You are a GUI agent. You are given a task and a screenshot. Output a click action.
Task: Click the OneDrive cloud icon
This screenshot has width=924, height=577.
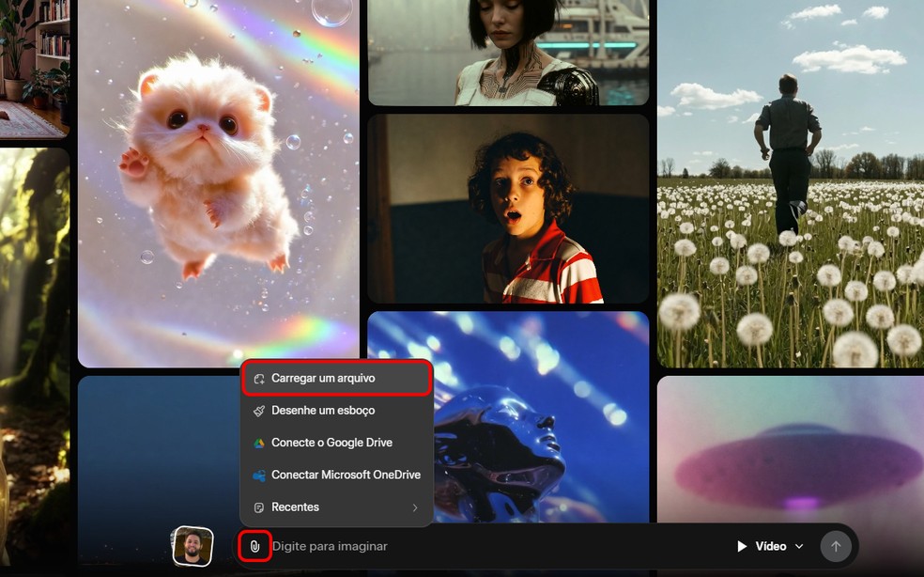coord(258,476)
